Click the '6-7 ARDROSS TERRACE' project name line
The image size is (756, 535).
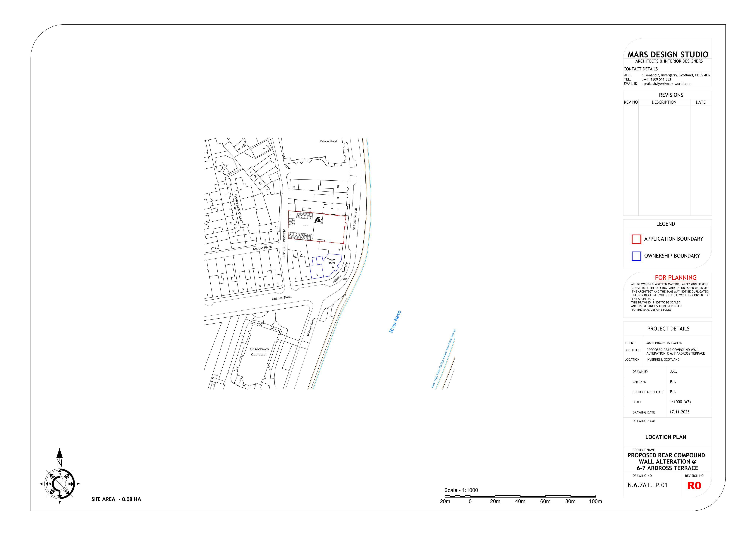click(667, 468)
